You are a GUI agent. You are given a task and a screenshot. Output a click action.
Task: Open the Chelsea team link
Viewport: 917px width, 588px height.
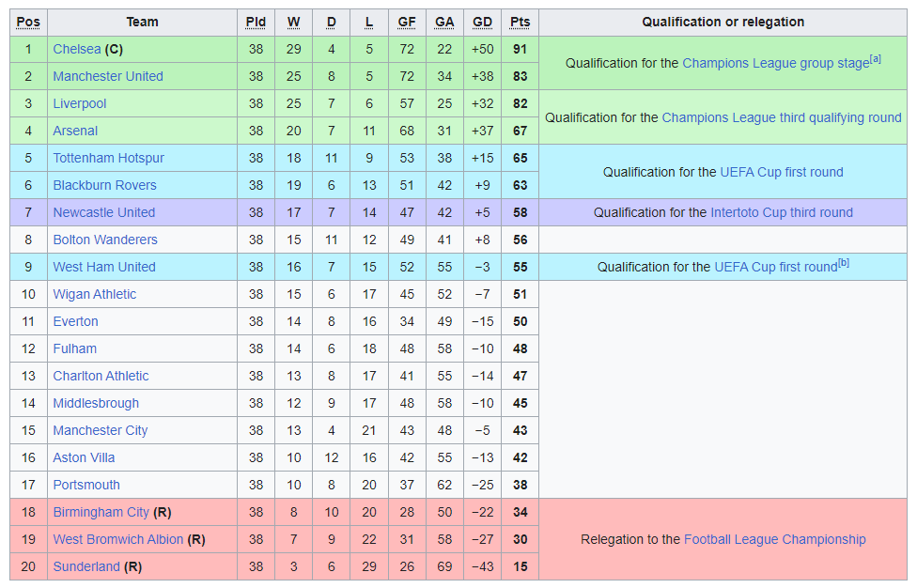(77, 49)
